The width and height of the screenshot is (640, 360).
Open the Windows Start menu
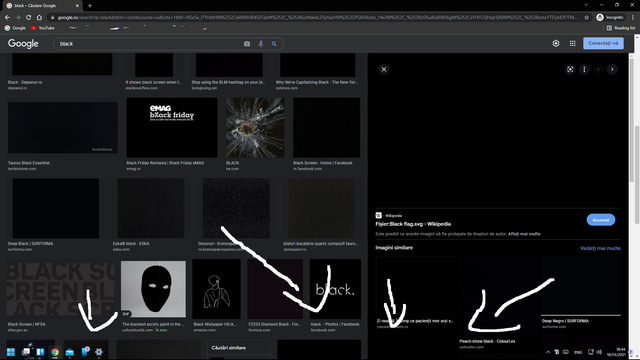point(11,352)
